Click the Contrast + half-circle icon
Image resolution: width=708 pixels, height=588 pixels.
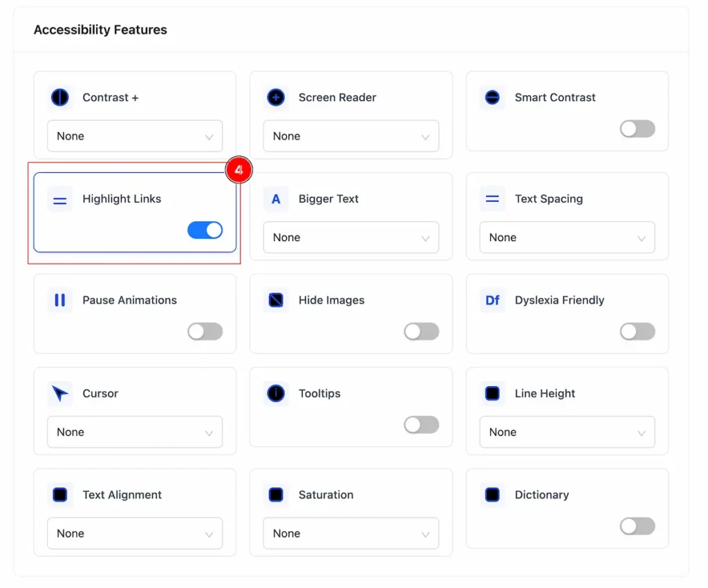tap(60, 97)
